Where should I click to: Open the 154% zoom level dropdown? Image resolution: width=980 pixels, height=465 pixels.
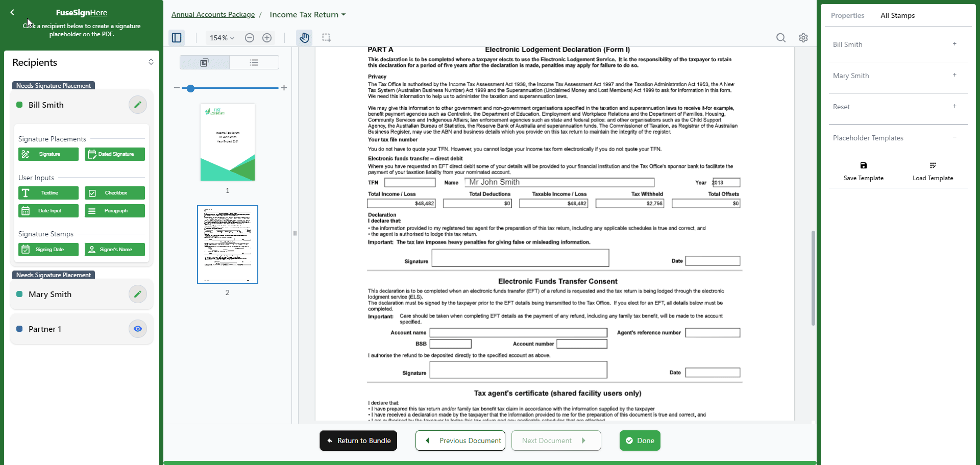(x=222, y=38)
